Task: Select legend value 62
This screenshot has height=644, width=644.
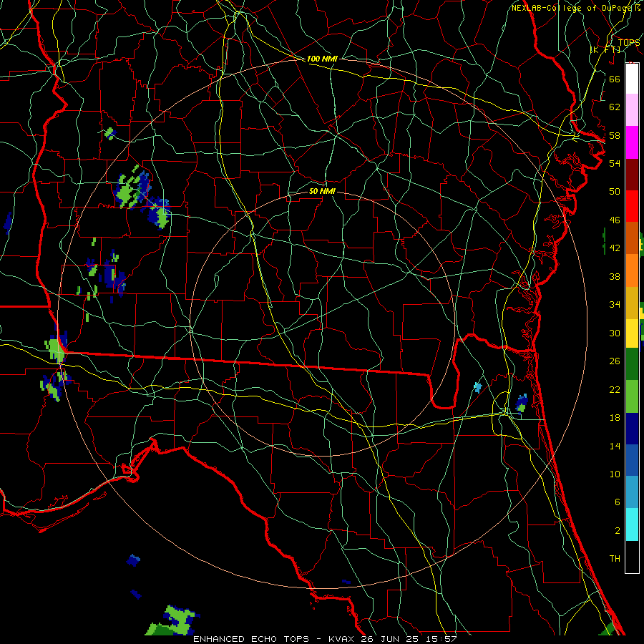Action: coord(615,107)
